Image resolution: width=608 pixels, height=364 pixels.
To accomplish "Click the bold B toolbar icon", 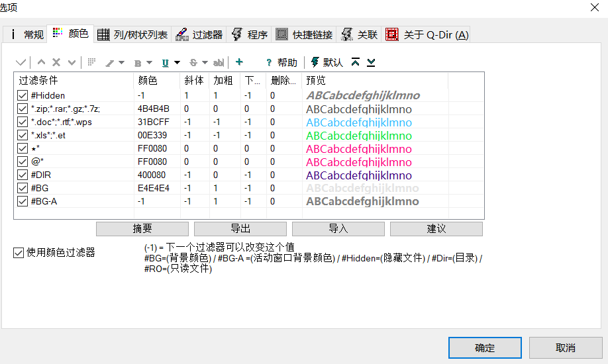I will tap(138, 63).
